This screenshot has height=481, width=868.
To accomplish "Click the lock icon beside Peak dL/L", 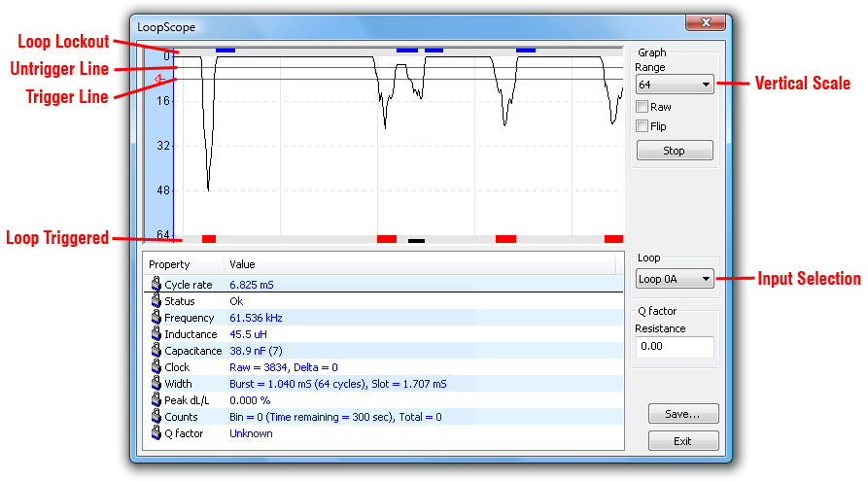I will pyautogui.click(x=156, y=400).
